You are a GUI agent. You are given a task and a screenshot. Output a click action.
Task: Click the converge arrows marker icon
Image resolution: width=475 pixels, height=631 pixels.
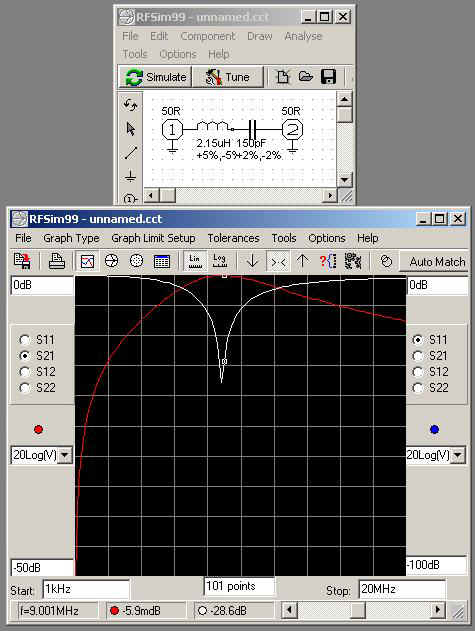[x=278, y=262]
